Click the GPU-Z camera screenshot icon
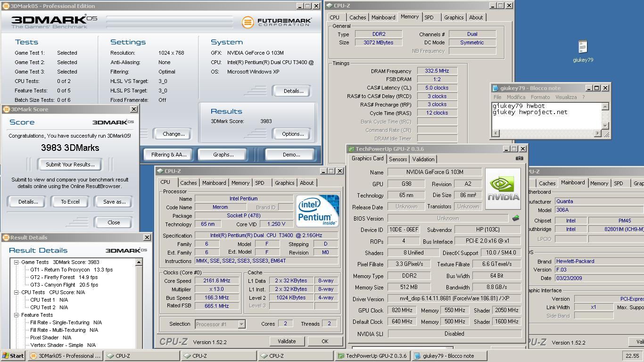The image size is (644, 362). tap(519, 158)
